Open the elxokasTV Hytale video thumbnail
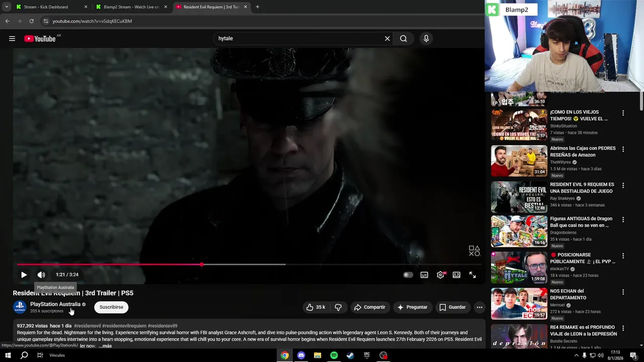Screen dimensions: 644x362 coord(519,267)
